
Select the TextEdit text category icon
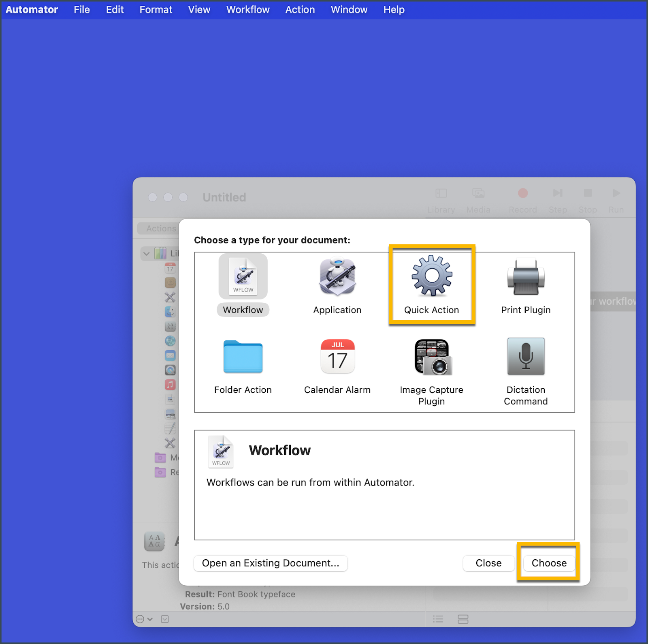170,428
